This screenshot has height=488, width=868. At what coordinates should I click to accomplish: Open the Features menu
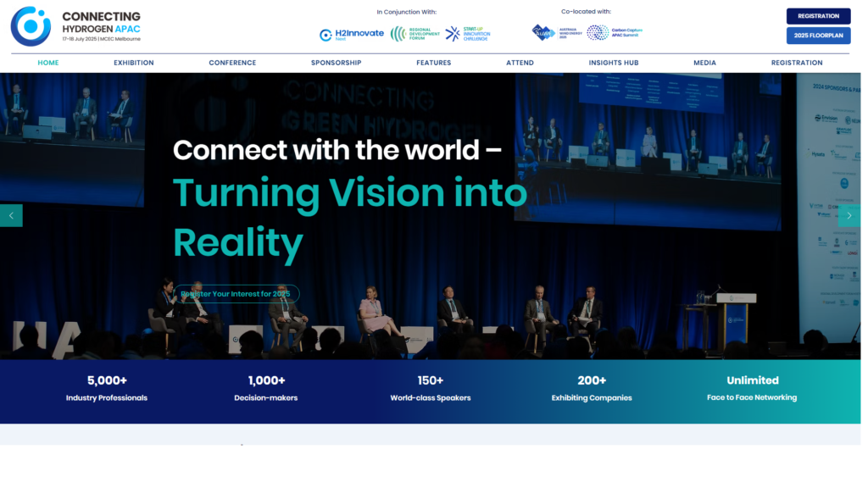point(434,63)
